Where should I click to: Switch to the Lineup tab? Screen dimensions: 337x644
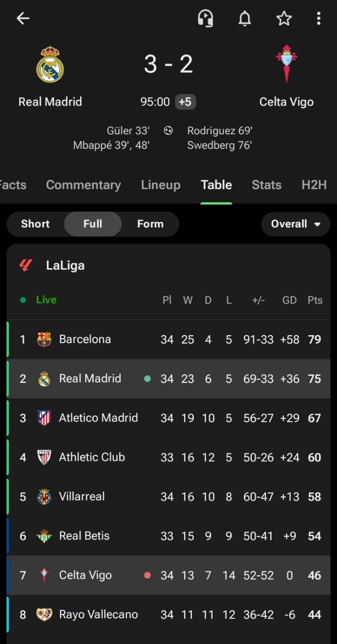(x=161, y=185)
